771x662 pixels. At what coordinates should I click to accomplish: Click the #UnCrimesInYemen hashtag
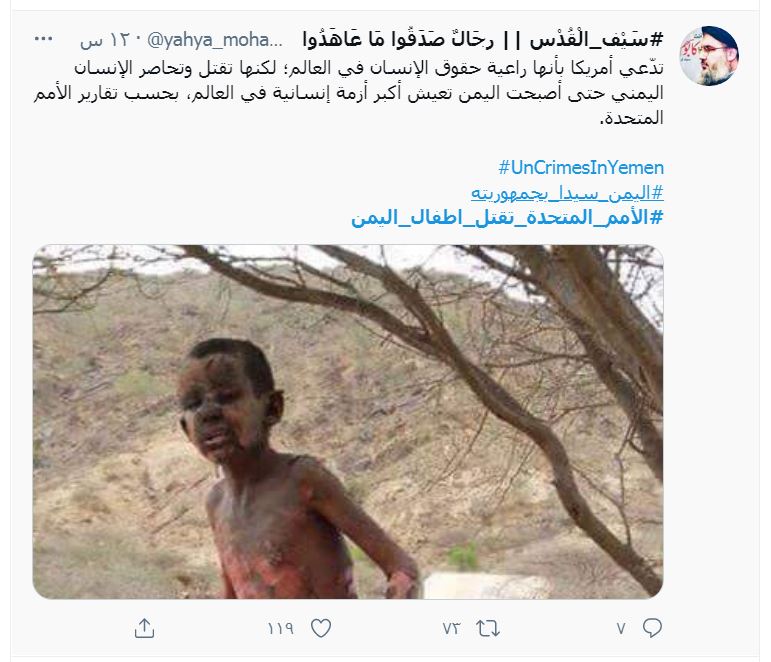(x=581, y=168)
